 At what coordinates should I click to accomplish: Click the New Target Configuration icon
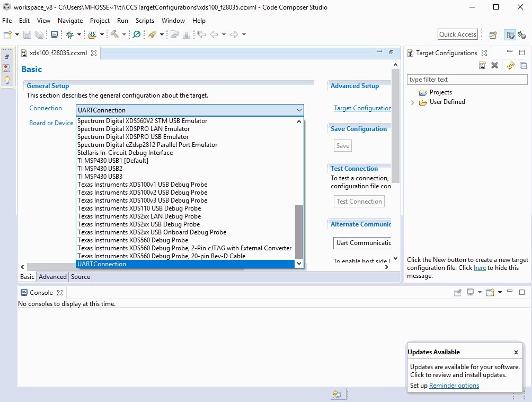coord(482,65)
